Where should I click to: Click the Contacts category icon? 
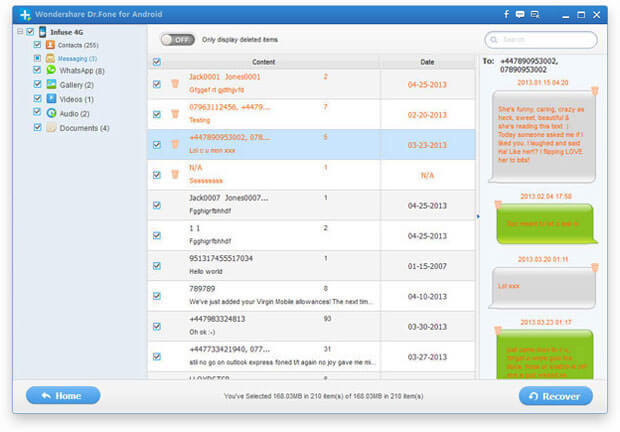50,45
